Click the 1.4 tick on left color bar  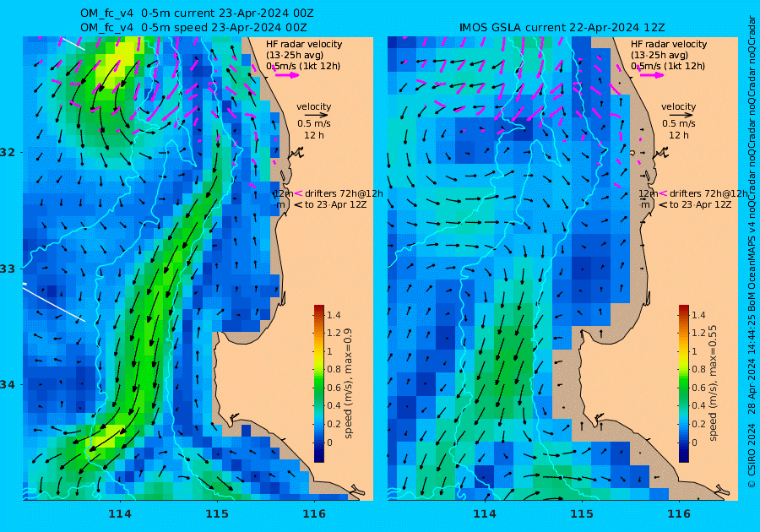[x=334, y=315]
